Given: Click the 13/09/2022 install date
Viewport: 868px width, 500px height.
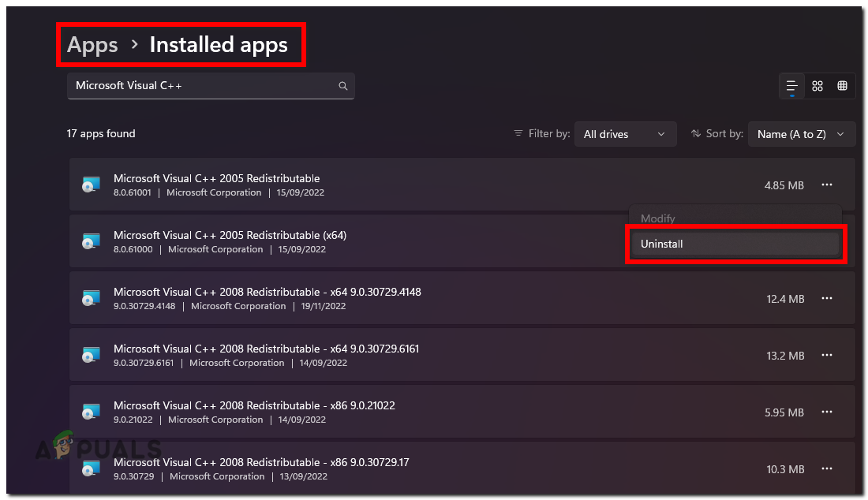Looking at the screenshot, I should (x=303, y=477).
